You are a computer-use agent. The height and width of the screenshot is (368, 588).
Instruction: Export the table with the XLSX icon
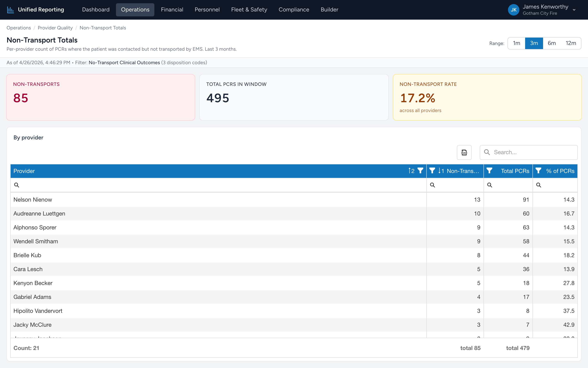[x=464, y=152]
